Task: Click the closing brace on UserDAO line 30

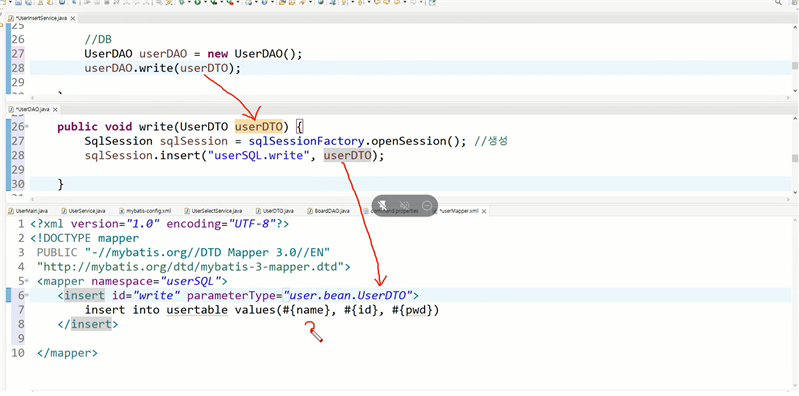Action: click(61, 184)
